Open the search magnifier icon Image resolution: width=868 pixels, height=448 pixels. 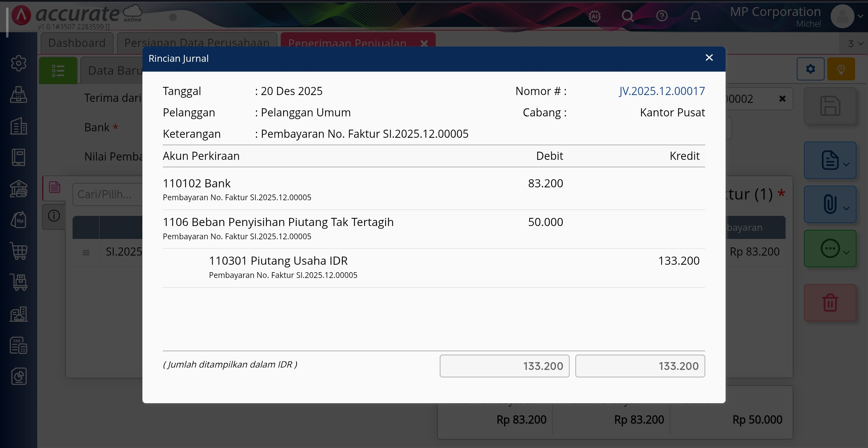pos(628,16)
